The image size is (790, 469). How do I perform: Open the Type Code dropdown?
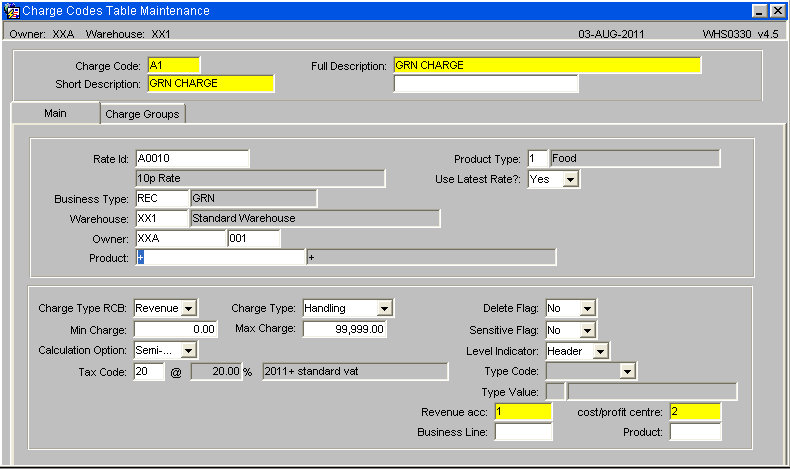tap(627, 372)
